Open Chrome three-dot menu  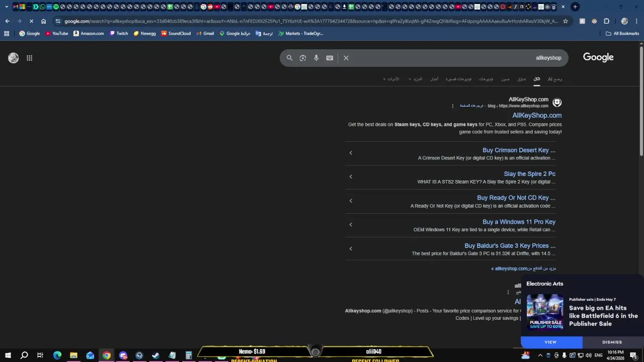point(636,21)
